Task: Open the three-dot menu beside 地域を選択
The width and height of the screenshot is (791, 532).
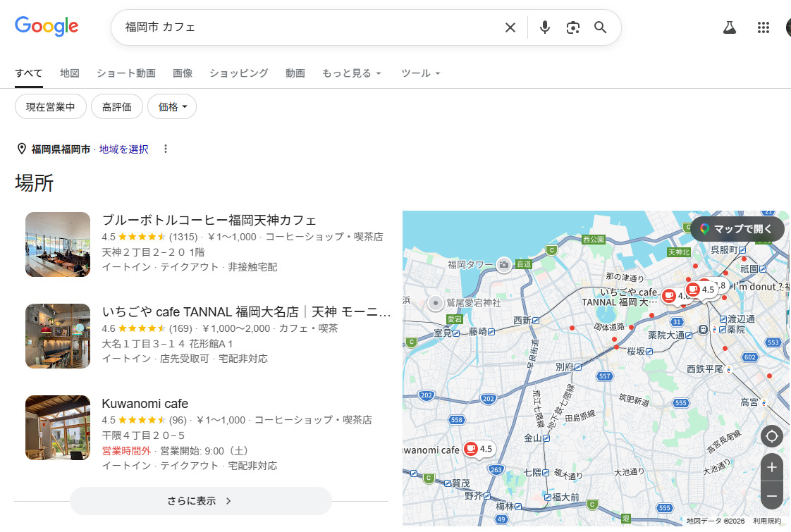Action: (166, 149)
